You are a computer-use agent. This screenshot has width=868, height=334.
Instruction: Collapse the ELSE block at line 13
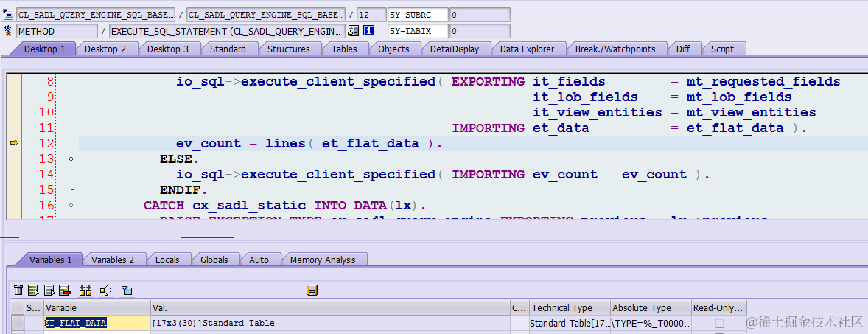pos(71,159)
